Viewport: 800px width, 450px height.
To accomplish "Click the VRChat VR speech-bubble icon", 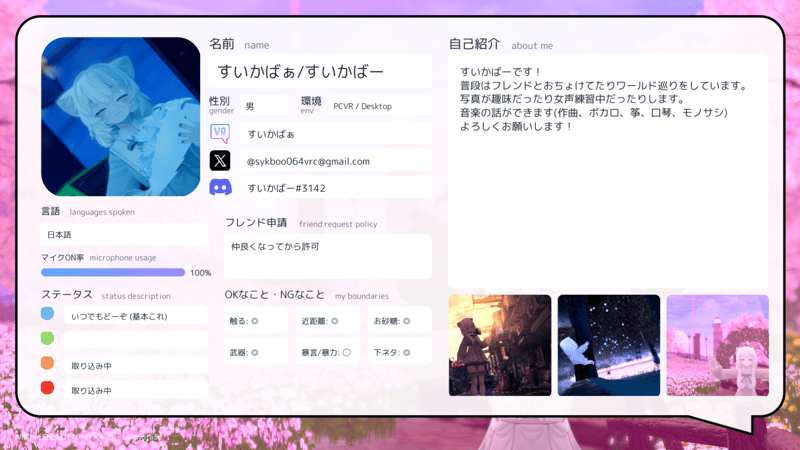I will [220, 133].
